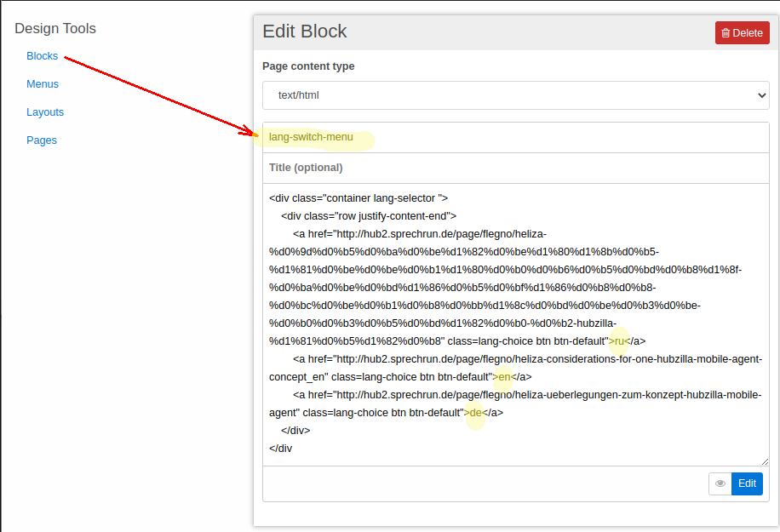780x532 pixels.
Task: Submit with the blue Edit button
Action: 747,483
